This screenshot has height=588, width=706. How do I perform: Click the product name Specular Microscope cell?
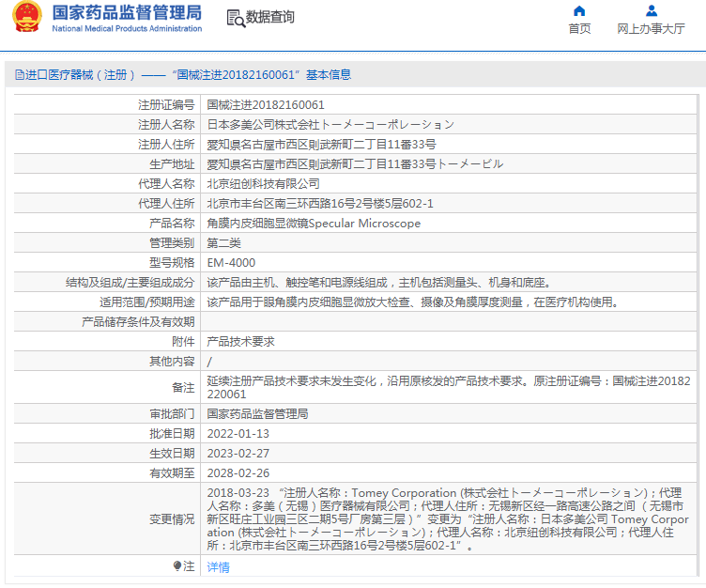314,224
